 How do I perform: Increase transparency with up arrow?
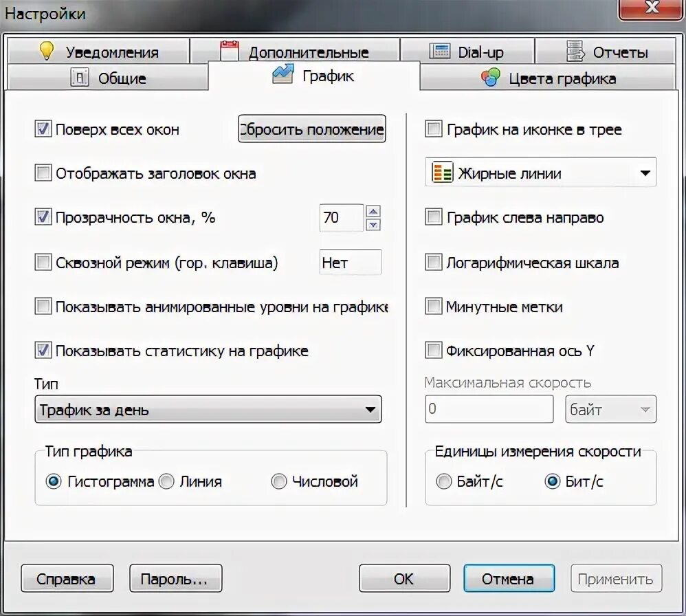[373, 211]
